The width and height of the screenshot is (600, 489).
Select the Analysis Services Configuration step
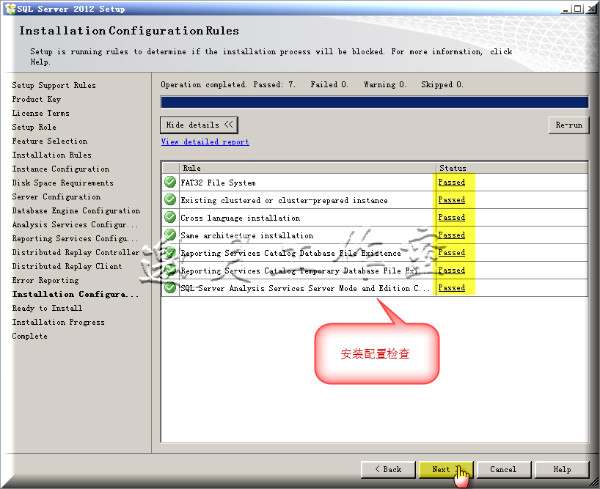click(75, 224)
